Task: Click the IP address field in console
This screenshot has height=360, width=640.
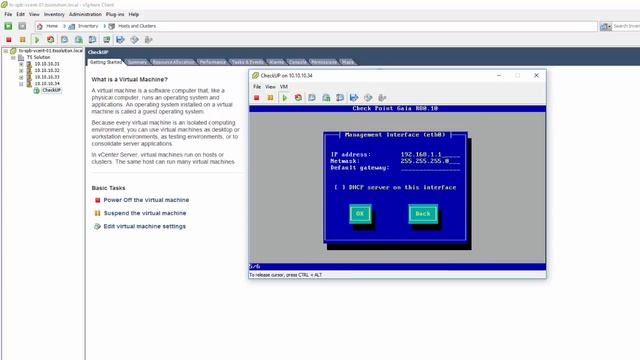Action: point(430,154)
